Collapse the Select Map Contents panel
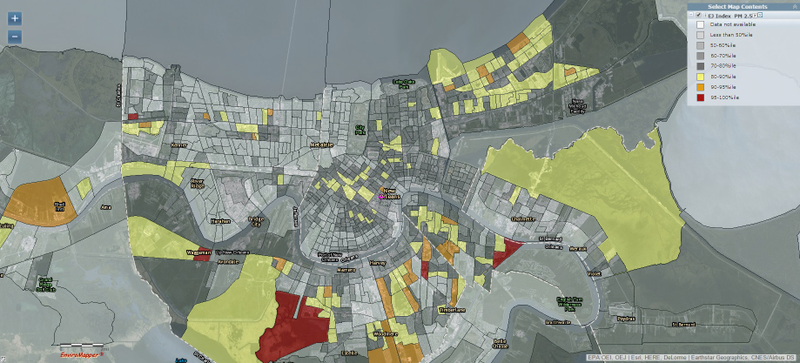Viewport: 800px width, 363px height. point(794,7)
